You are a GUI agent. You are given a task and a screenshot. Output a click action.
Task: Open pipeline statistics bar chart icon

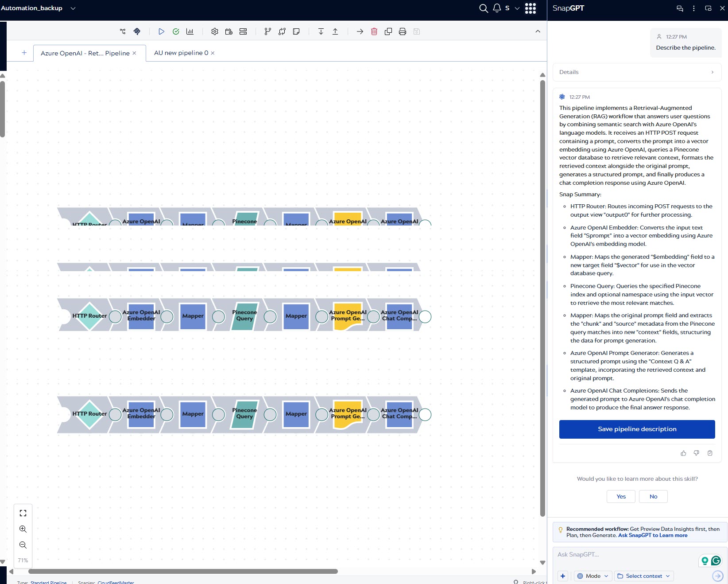[190, 31]
